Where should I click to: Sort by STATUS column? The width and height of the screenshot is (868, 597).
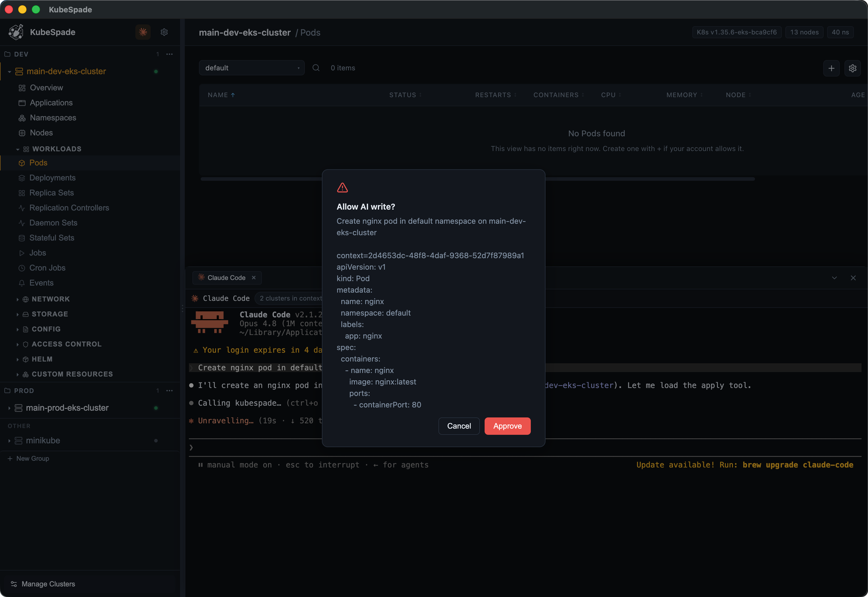click(x=405, y=95)
